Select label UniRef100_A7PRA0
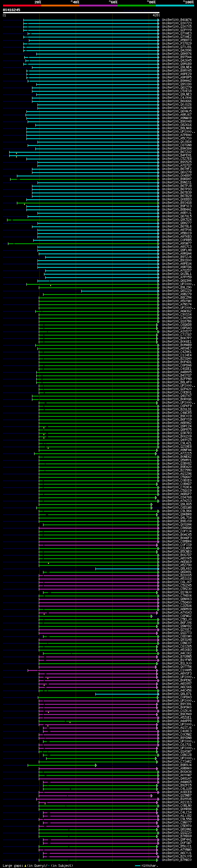 click(x=177, y=135)
